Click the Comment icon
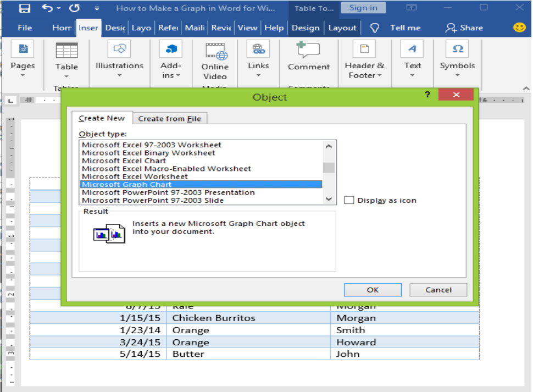Viewport: 533px width, 392px height. (308, 49)
